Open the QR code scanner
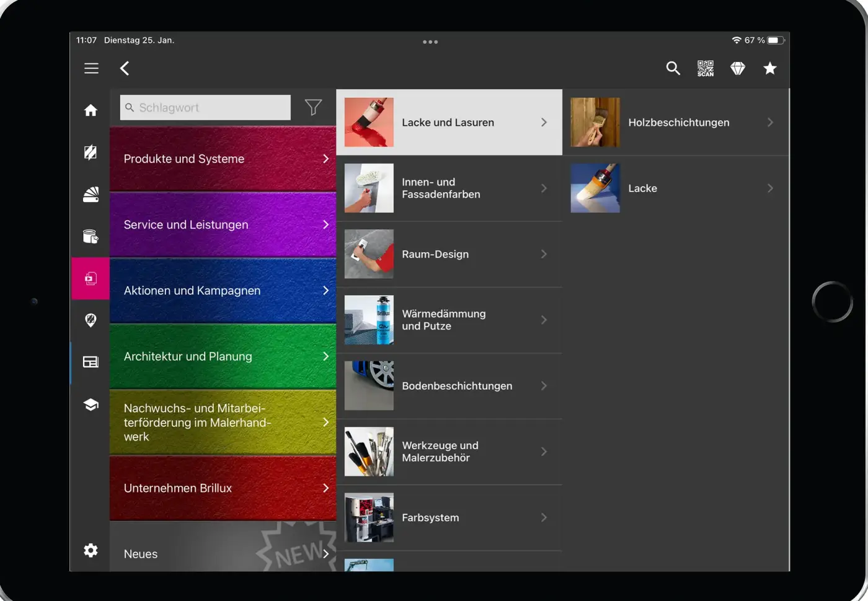The width and height of the screenshot is (868, 601). (706, 68)
